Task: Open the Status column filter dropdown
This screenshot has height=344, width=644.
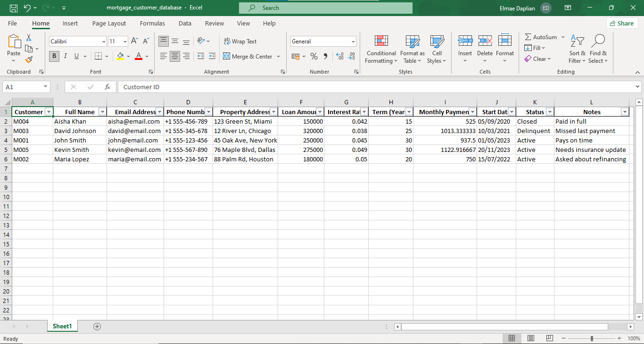Action: point(549,112)
